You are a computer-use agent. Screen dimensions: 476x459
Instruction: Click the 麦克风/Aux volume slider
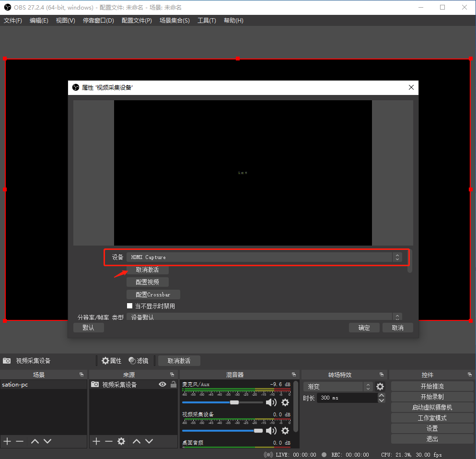[223, 402]
